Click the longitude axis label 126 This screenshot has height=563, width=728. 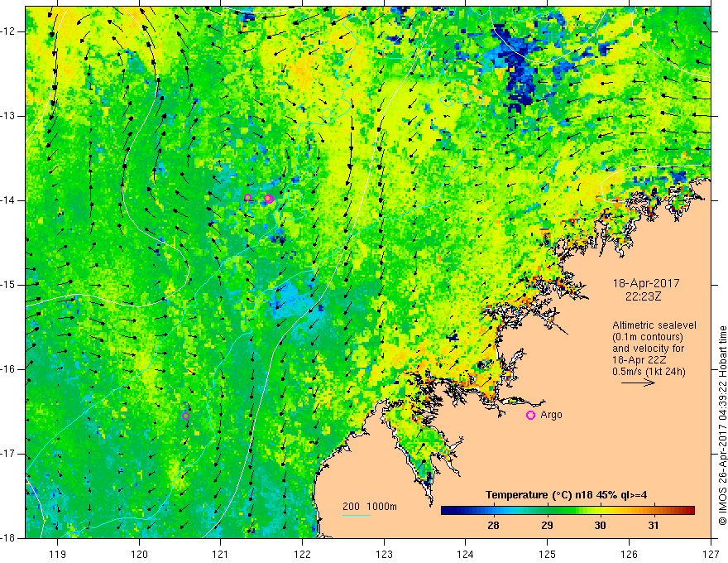629,554
